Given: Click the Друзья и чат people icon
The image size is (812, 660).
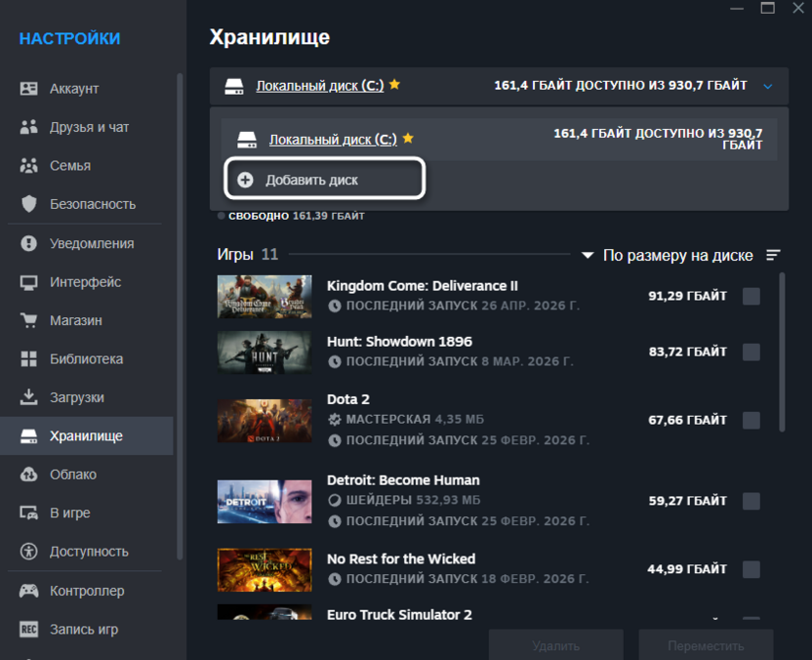Looking at the screenshot, I should 28,127.
